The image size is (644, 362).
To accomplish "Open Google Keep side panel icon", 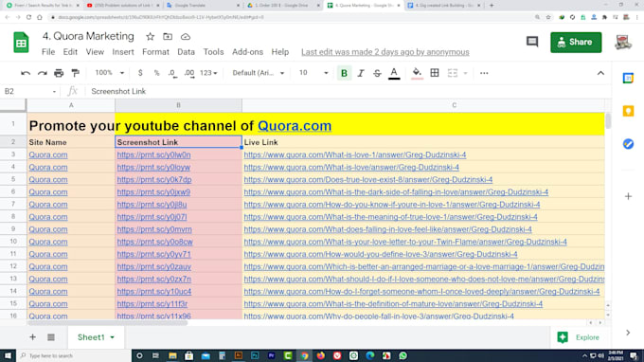I will (628, 111).
